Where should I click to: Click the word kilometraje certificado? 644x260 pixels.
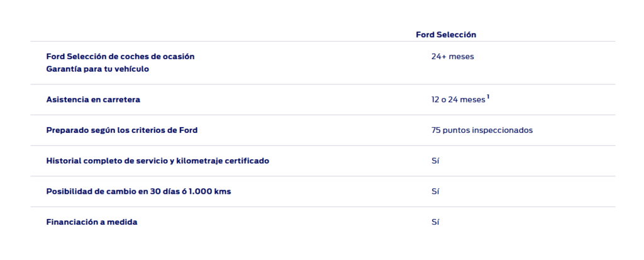(x=223, y=161)
